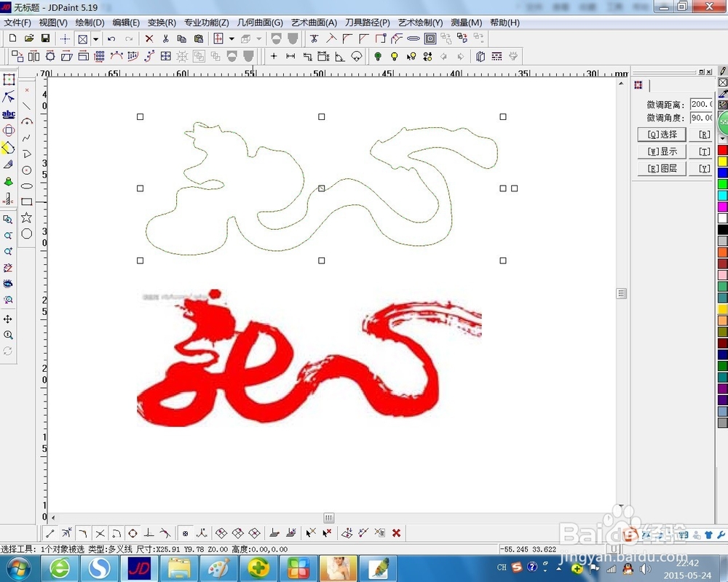The height and width of the screenshot is (582, 728).
Task: Click the eye display visibility icon in toolbar
Action: [9, 284]
